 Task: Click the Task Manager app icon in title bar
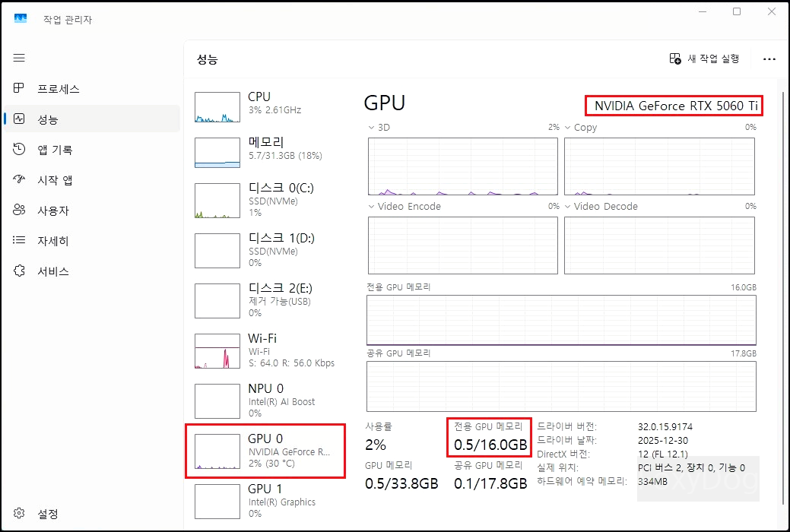21,19
